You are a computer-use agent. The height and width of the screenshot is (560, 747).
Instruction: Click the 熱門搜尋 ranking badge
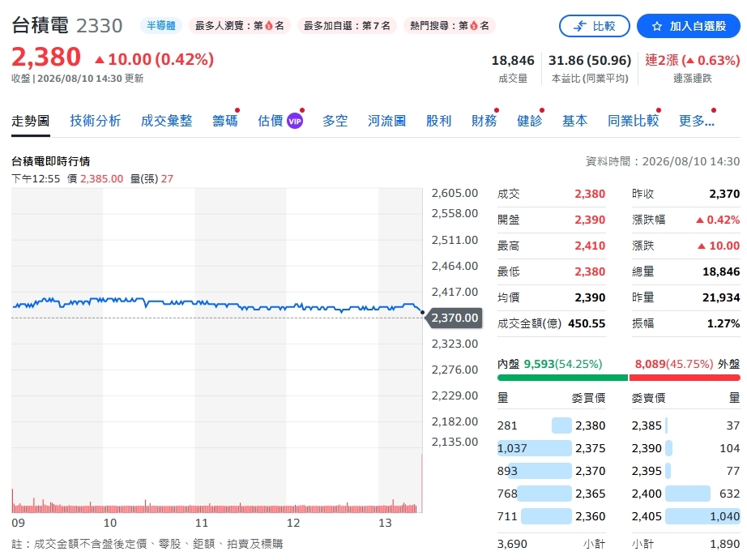pos(449,25)
